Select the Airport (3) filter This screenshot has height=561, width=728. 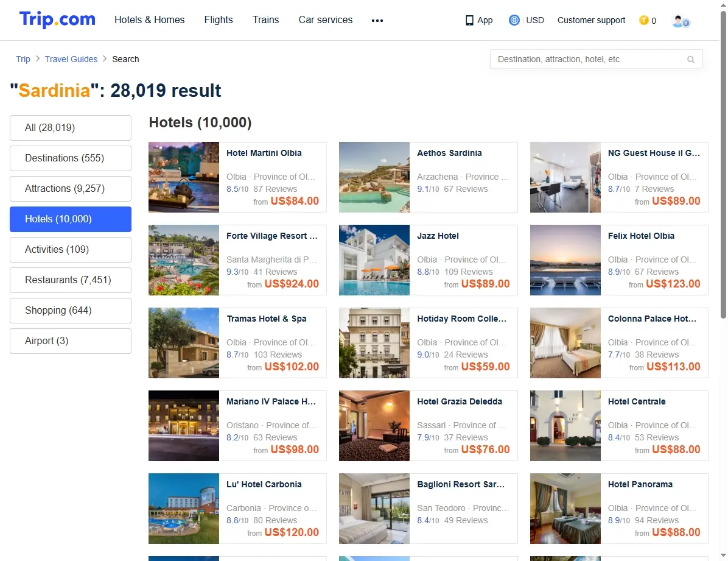pyautogui.click(x=71, y=340)
